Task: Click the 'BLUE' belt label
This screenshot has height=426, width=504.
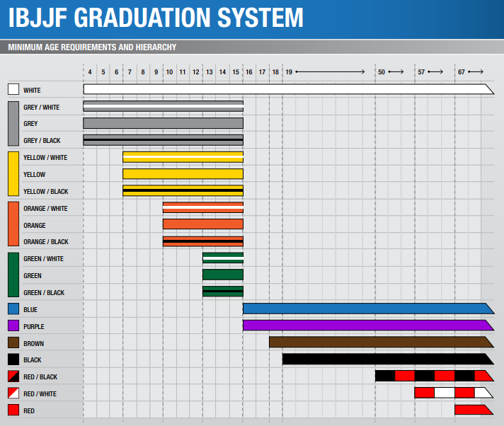Action: click(30, 310)
